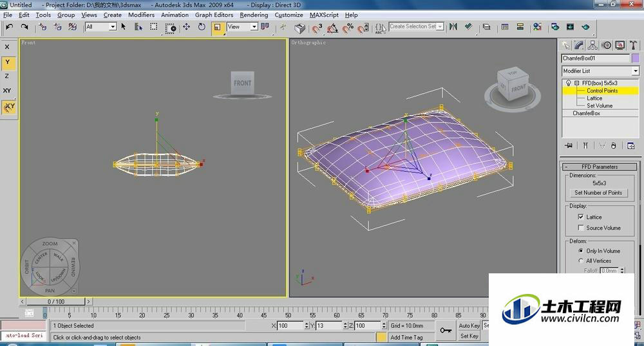
Task: Switch to the Display command panel tab
Action: point(620,45)
